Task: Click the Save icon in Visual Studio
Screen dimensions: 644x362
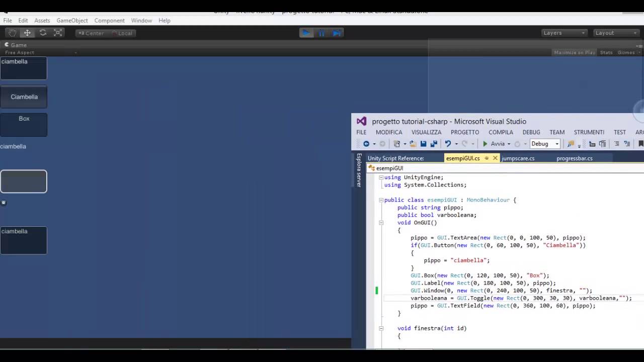Action: (x=423, y=144)
